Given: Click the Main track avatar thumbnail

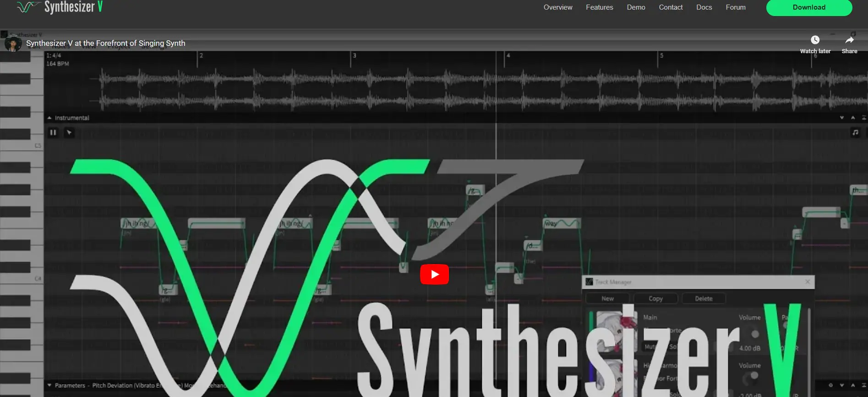Looking at the screenshot, I should 617,332.
